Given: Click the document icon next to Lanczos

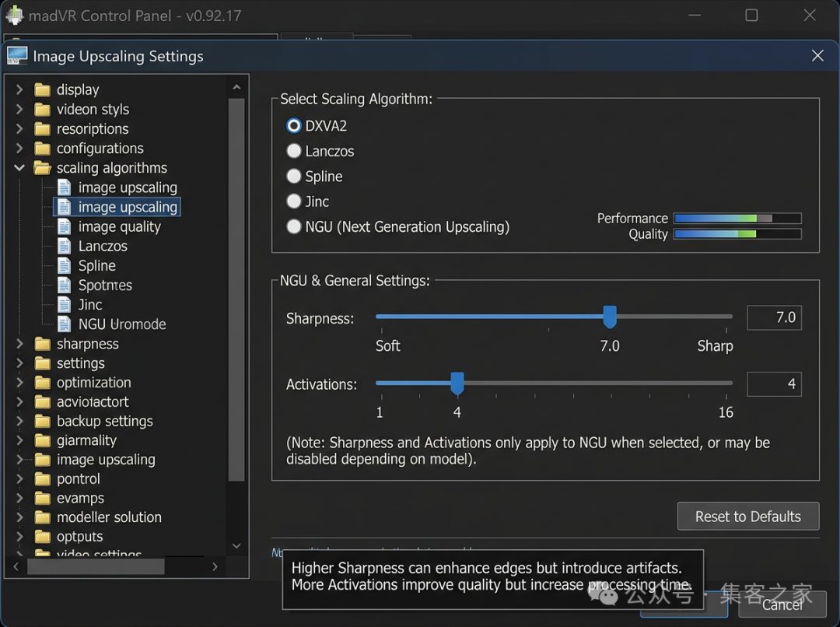Looking at the screenshot, I should point(65,246).
